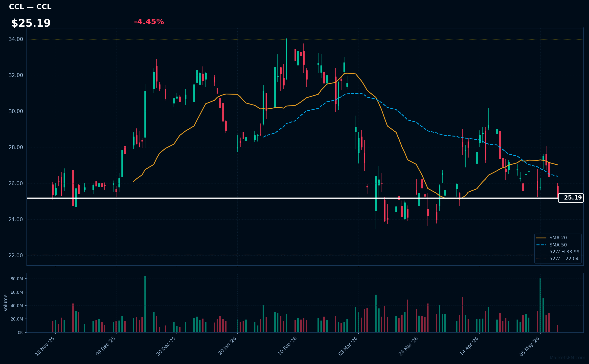This screenshot has width=589, height=364.
Task: Click the 30.00 price axis label
Action: [16, 111]
